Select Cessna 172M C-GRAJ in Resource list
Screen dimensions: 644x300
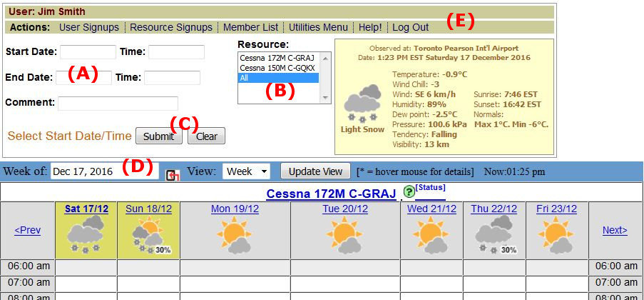pos(278,58)
